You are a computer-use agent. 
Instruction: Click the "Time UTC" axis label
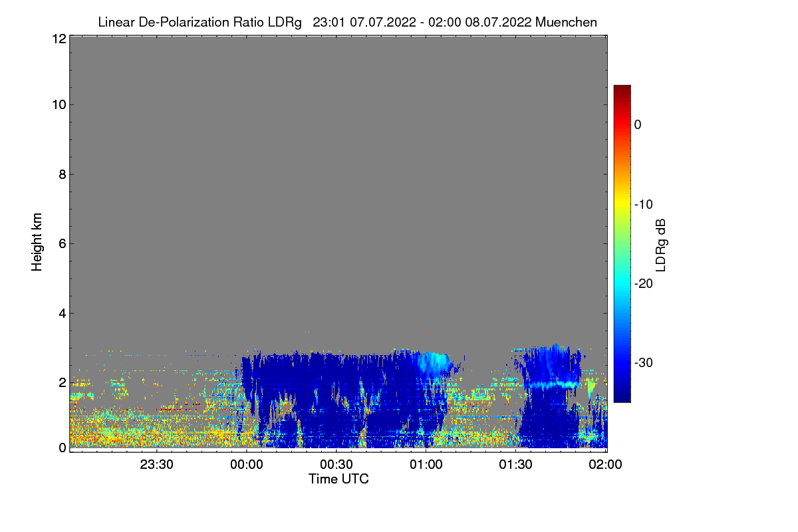tap(338, 479)
